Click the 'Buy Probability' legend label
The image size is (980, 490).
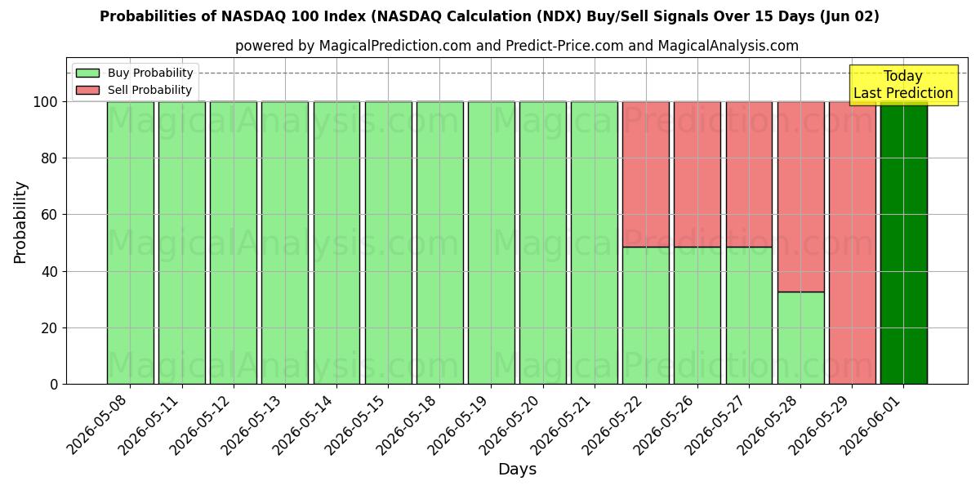[x=150, y=73]
